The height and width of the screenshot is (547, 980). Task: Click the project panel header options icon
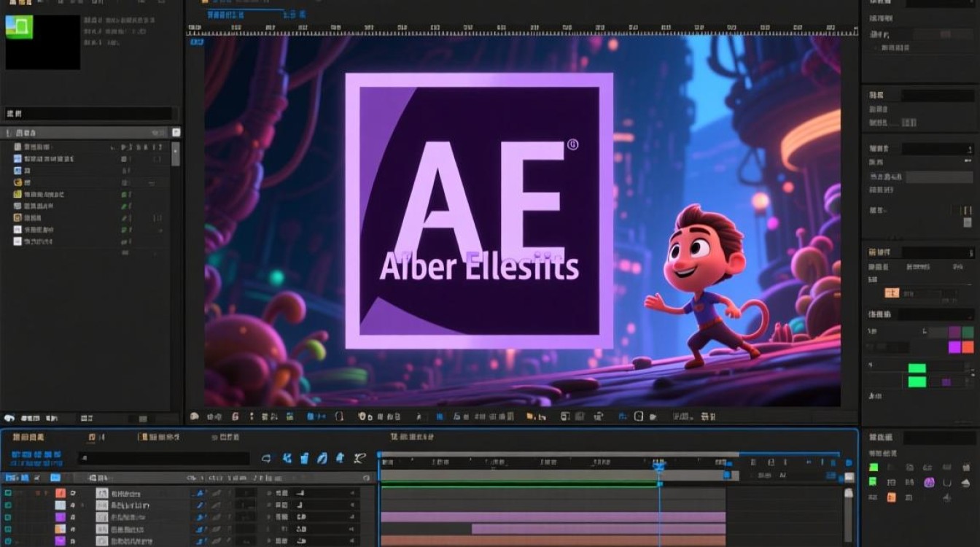tap(176, 133)
